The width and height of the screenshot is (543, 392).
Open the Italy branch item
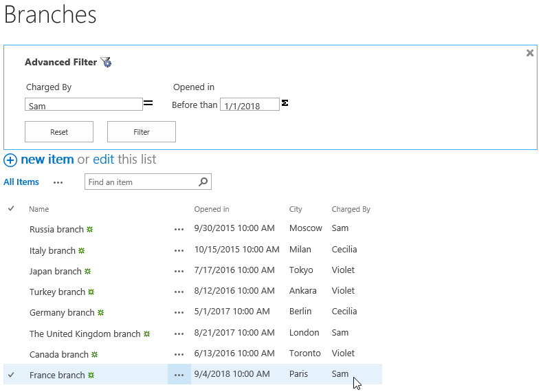click(x=52, y=250)
